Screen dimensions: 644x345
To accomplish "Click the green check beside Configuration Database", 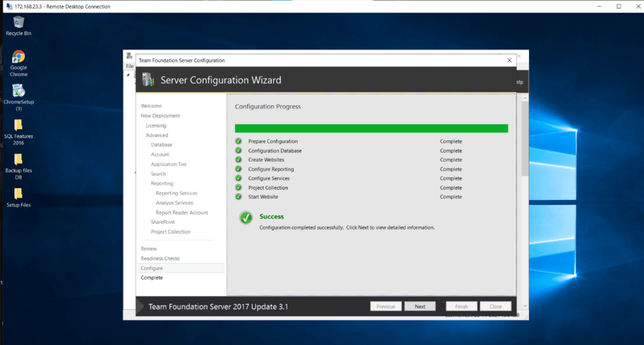I will pos(238,150).
